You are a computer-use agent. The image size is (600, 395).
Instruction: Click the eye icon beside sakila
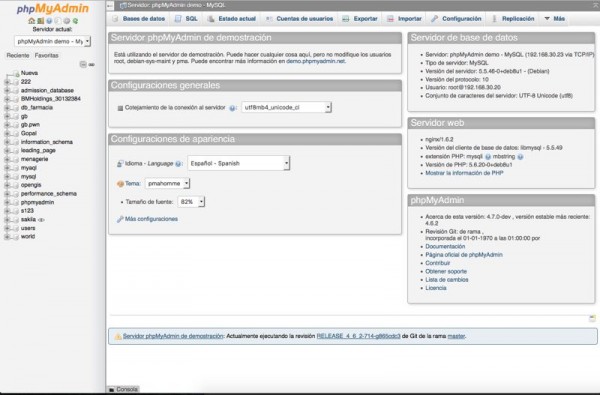tap(41, 220)
